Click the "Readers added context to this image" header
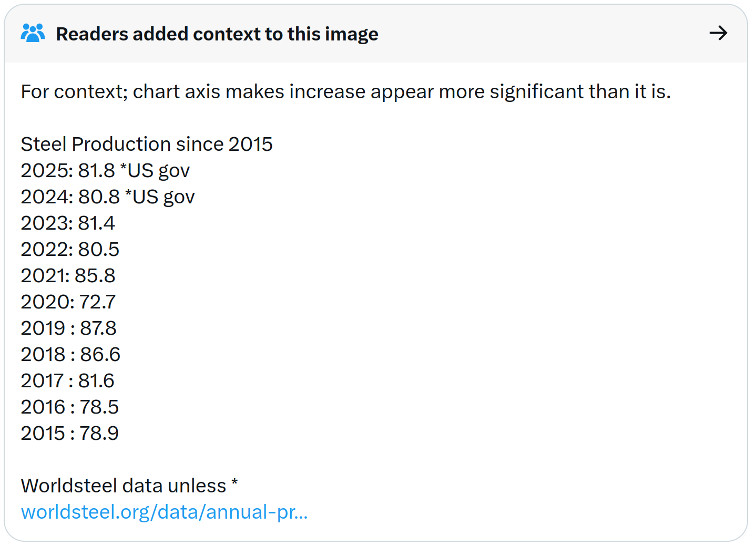 click(x=217, y=34)
